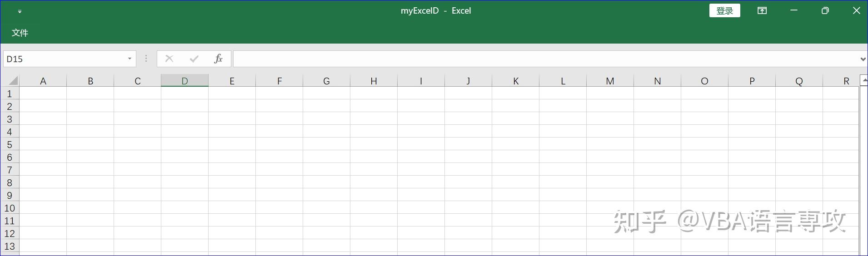Select row 7 header
This screenshot has height=256, width=868.
tap(10, 170)
